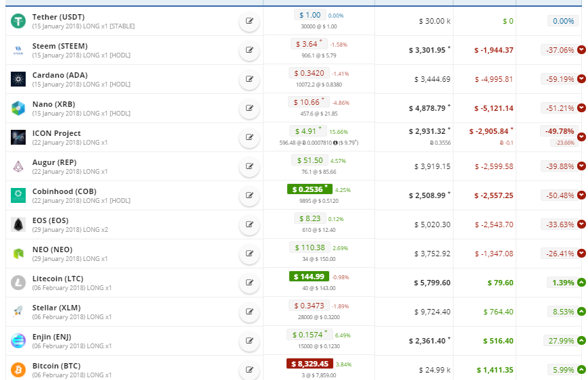Click the Nano red down arrow

[x=581, y=108]
